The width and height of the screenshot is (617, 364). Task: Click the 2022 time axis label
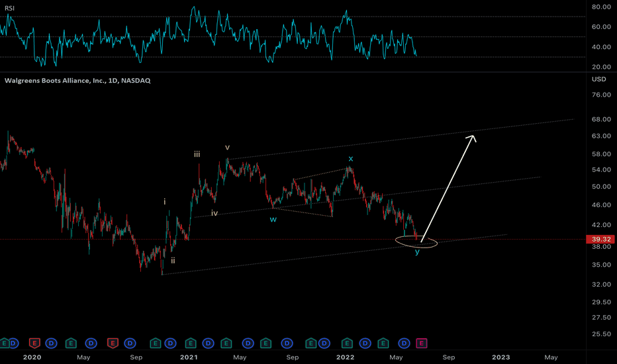tap(345, 357)
